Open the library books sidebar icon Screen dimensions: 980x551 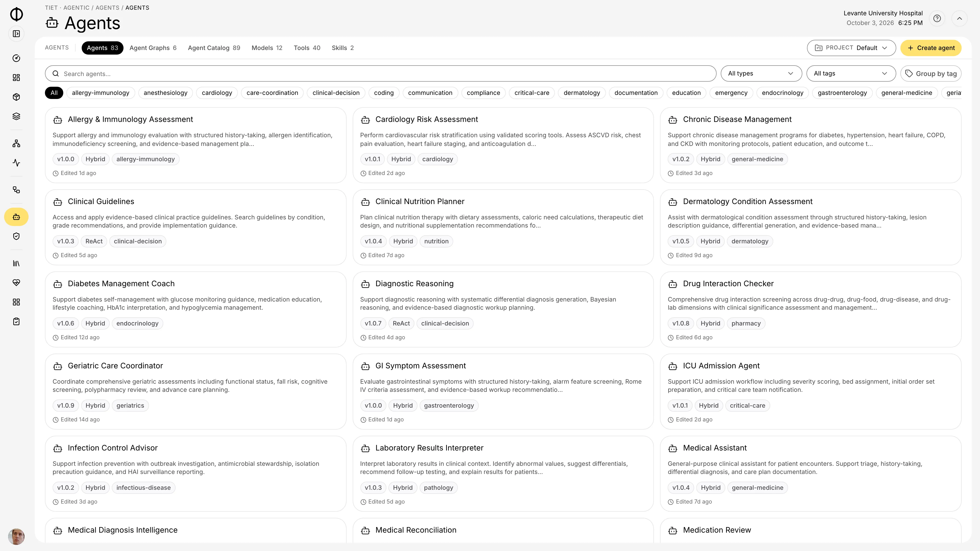tap(16, 264)
